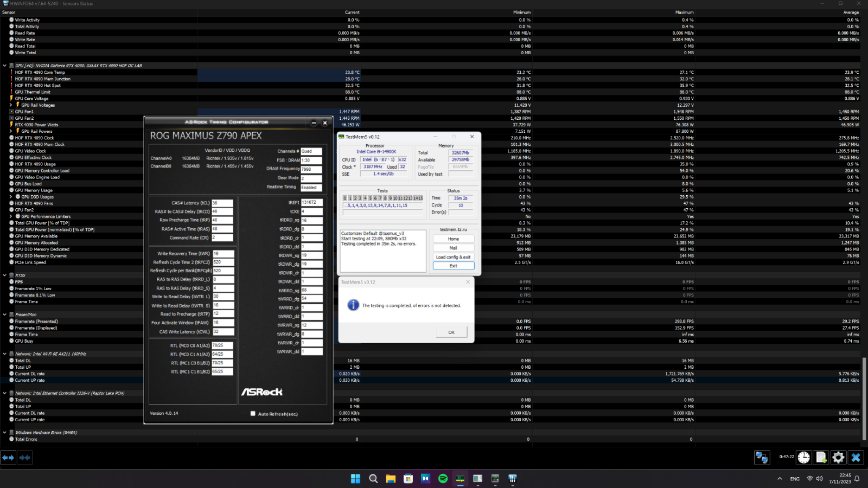
Task: Enable the Auto Refresh(sec) checkbox
Action: (253, 414)
